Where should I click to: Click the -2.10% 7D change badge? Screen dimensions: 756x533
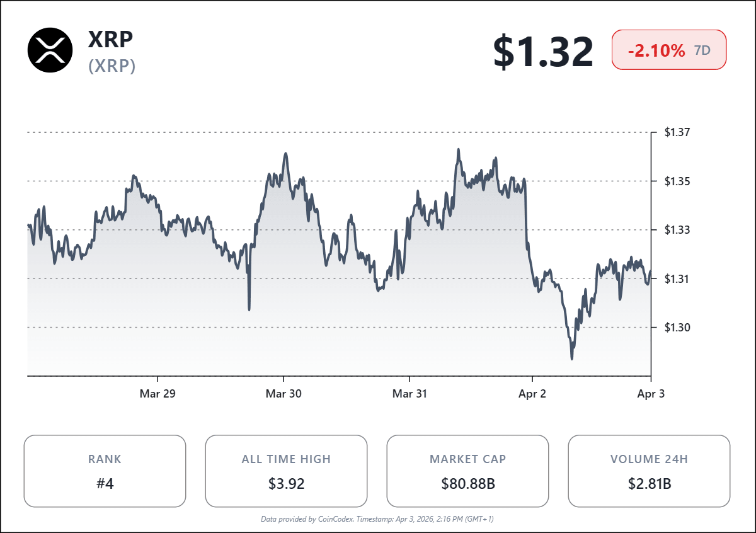(x=668, y=50)
